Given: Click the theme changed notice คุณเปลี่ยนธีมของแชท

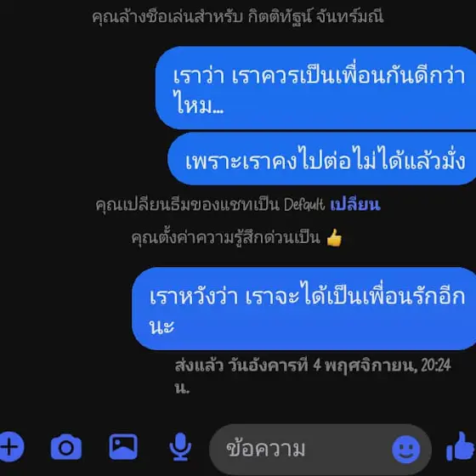Looking at the screenshot, I should pos(187,204).
